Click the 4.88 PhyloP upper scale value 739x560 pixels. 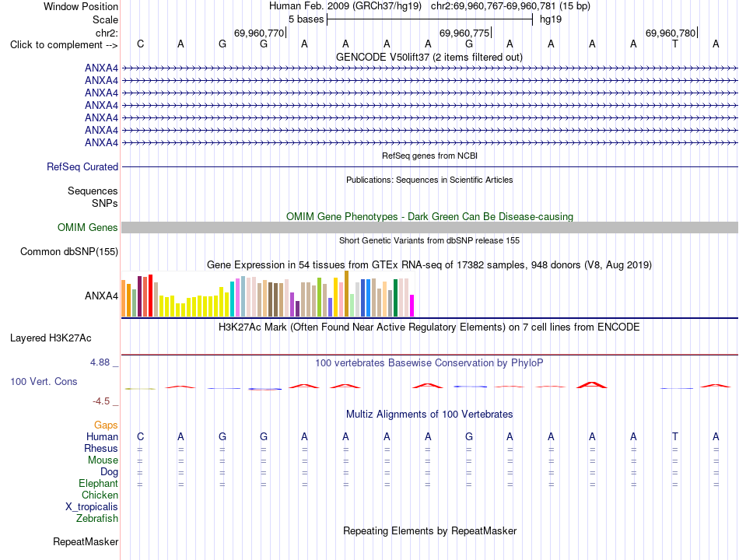pyautogui.click(x=100, y=362)
